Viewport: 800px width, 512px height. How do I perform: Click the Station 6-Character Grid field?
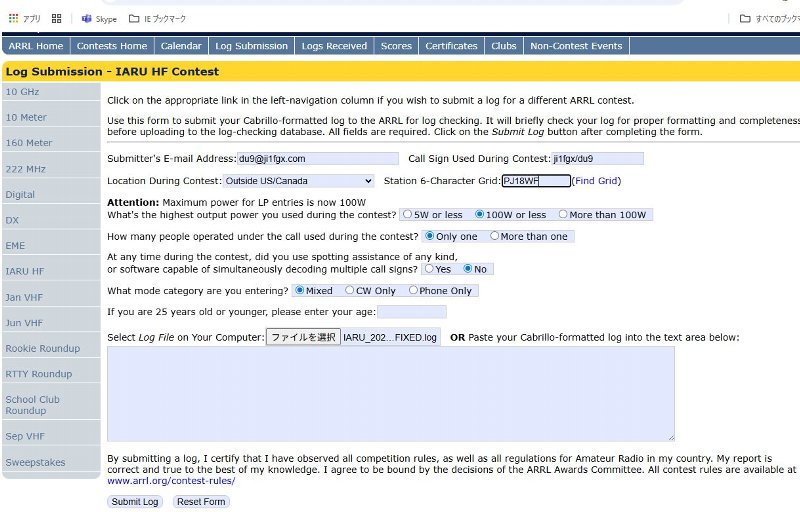(536, 181)
